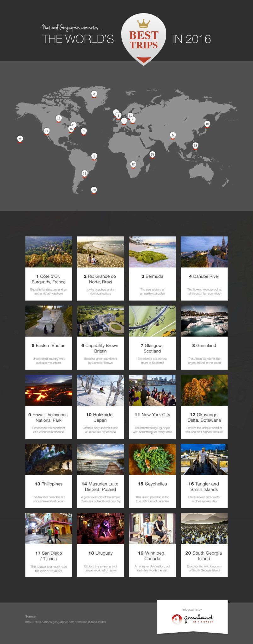Open the Masurian Lake pier photo
Screen dimensions: 253x644
pyautogui.click(x=101, y=459)
